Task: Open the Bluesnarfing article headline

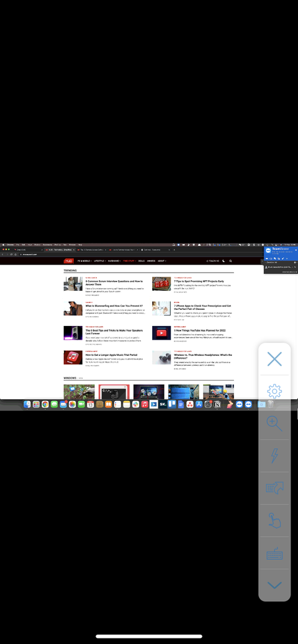Action: 114,306
